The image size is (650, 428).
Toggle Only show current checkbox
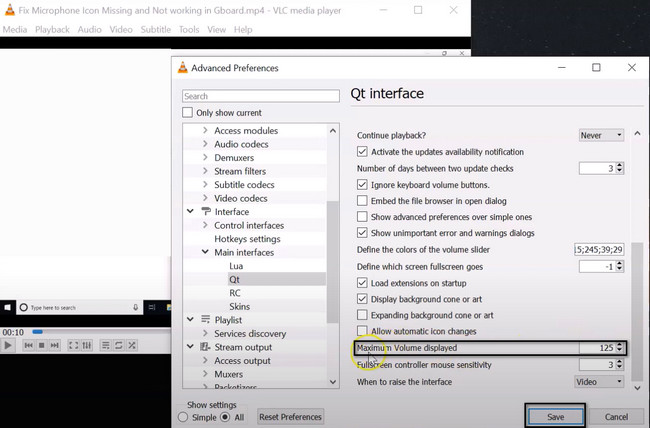(x=187, y=112)
